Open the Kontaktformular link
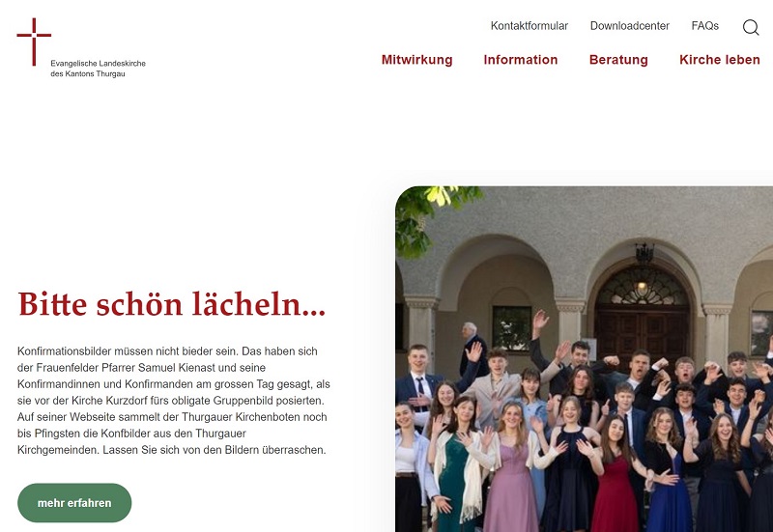Image resolution: width=773 pixels, height=532 pixels. pos(529,26)
